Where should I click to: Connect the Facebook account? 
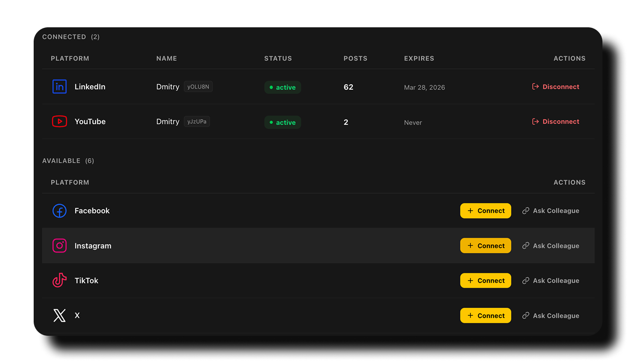click(485, 211)
